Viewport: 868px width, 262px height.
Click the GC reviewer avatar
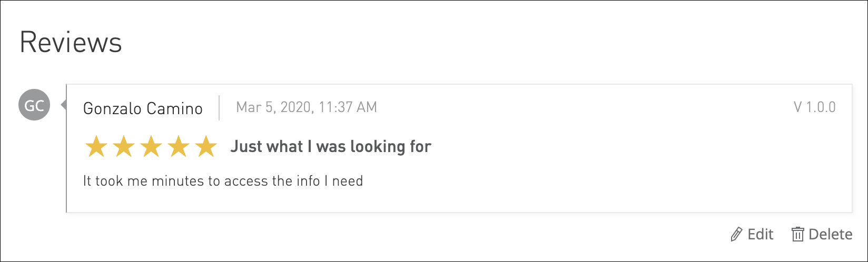pyautogui.click(x=34, y=106)
